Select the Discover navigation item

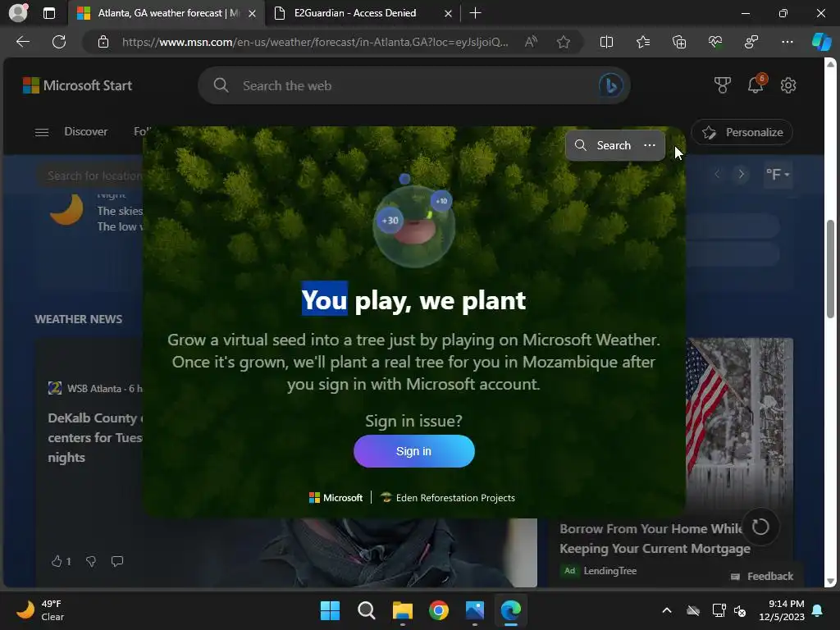click(x=85, y=132)
